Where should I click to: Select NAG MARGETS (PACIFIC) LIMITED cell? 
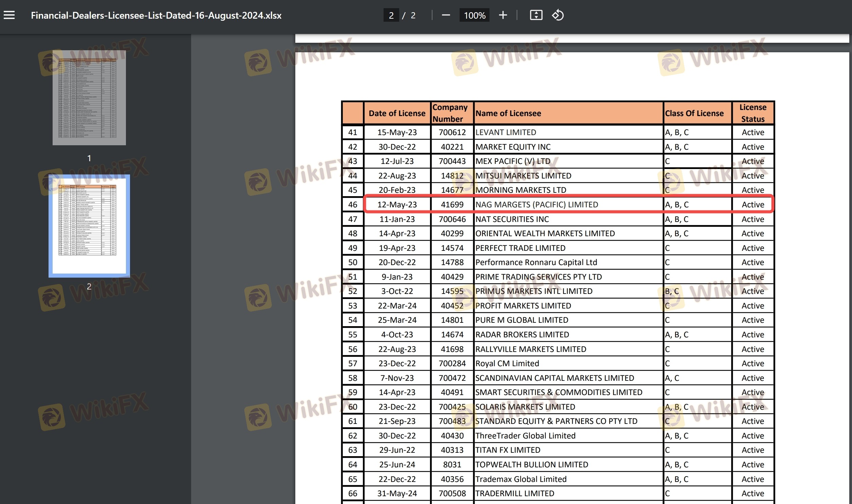click(537, 204)
